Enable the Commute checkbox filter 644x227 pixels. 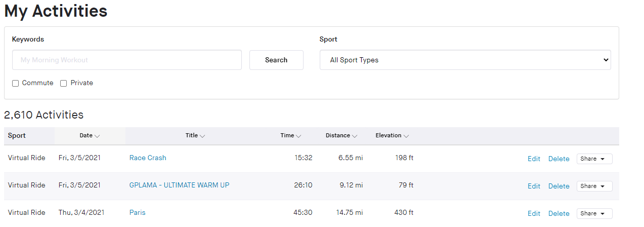click(16, 83)
